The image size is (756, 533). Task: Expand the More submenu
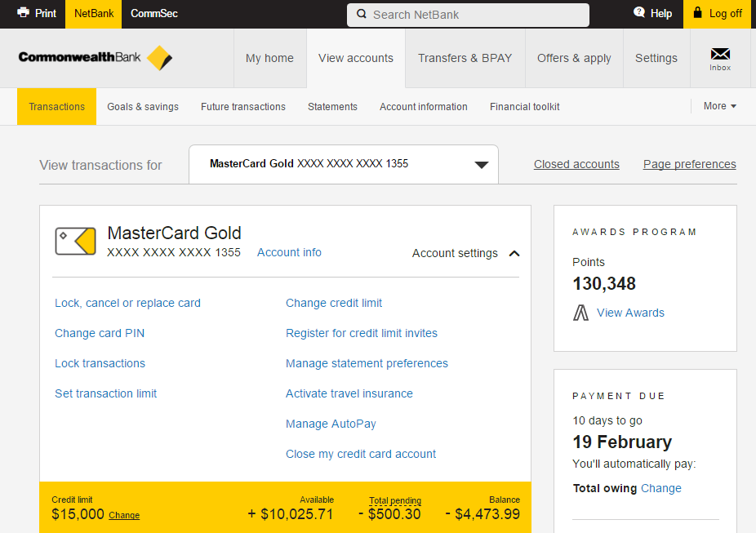coord(719,106)
